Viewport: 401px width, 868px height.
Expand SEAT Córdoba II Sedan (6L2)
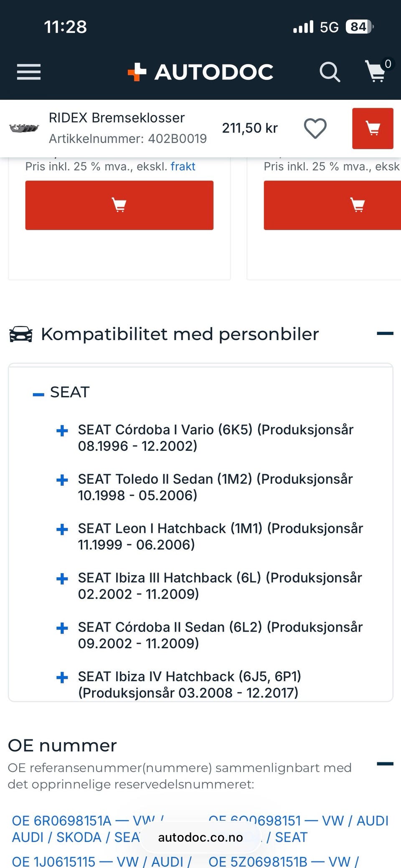(62, 628)
